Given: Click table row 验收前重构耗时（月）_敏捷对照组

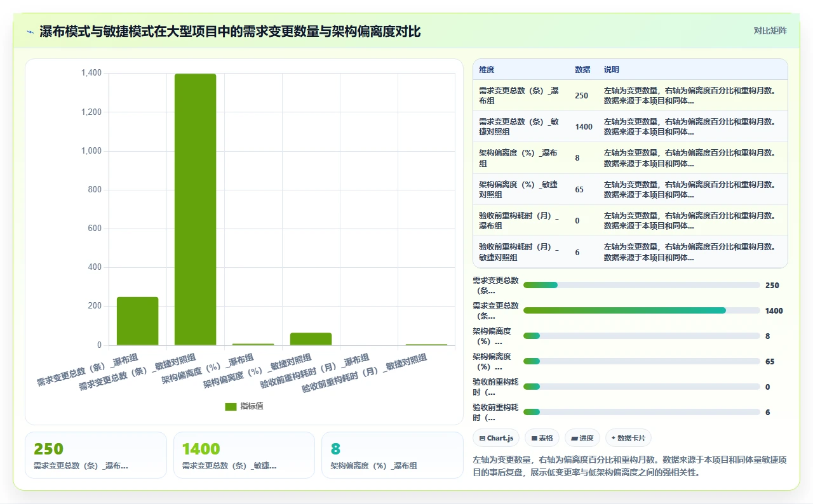Looking at the screenshot, I should pos(630,252).
